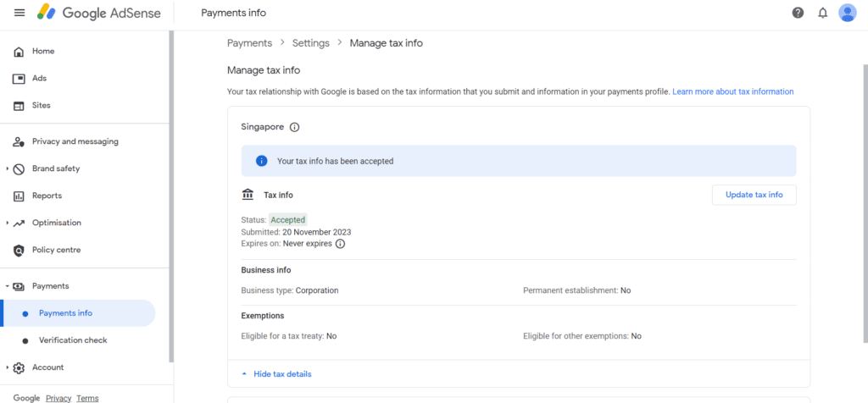Click the info icon next to Singapore

tap(294, 127)
